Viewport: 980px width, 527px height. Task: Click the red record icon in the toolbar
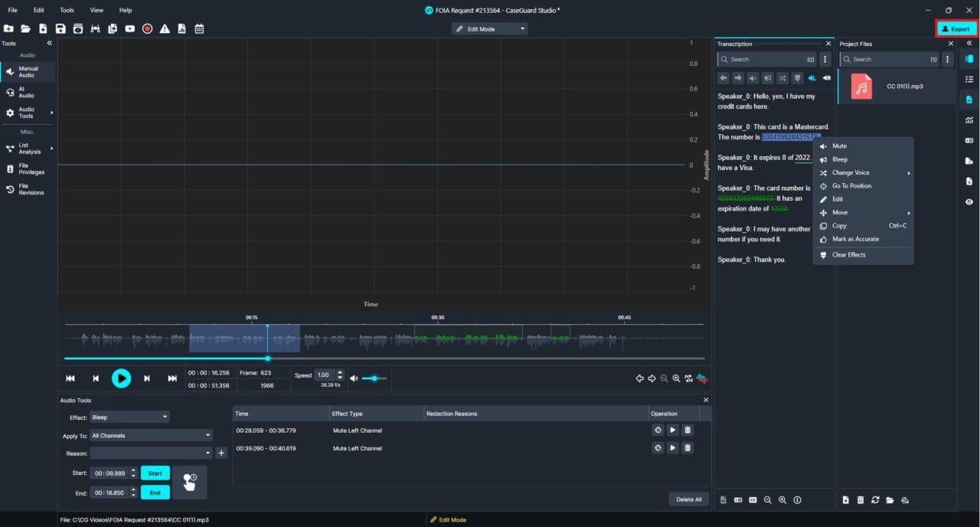pyautogui.click(x=147, y=29)
